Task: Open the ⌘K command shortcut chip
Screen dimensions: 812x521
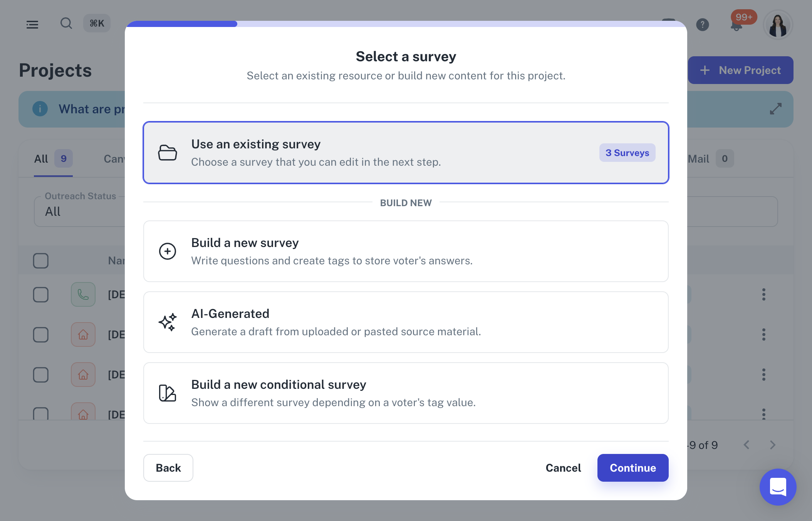Action: pyautogui.click(x=97, y=24)
